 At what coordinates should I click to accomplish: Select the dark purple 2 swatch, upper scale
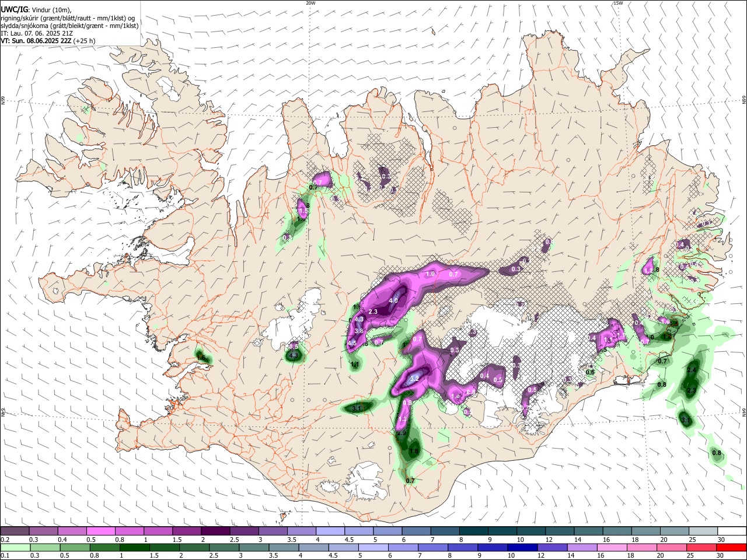(215, 531)
